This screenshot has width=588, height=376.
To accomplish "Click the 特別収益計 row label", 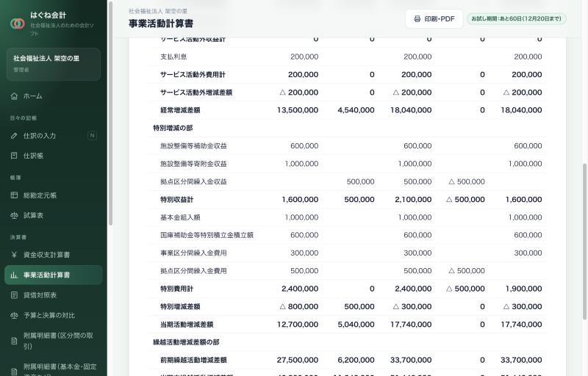I will pos(176,200).
